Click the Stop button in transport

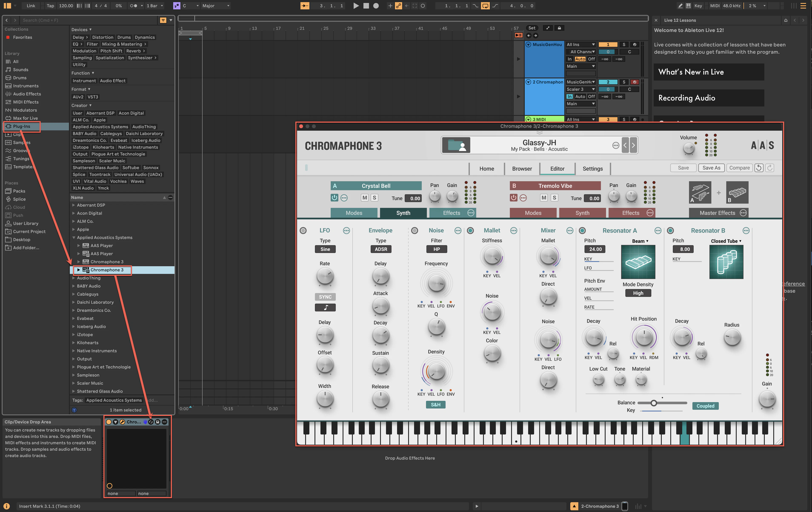tap(366, 6)
